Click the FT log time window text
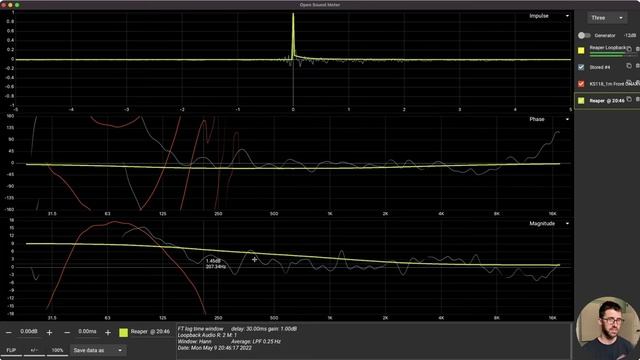 (x=200, y=329)
